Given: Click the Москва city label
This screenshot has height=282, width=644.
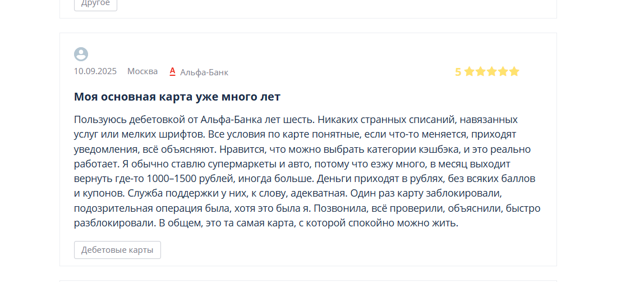Looking at the screenshot, I should click(x=142, y=71).
